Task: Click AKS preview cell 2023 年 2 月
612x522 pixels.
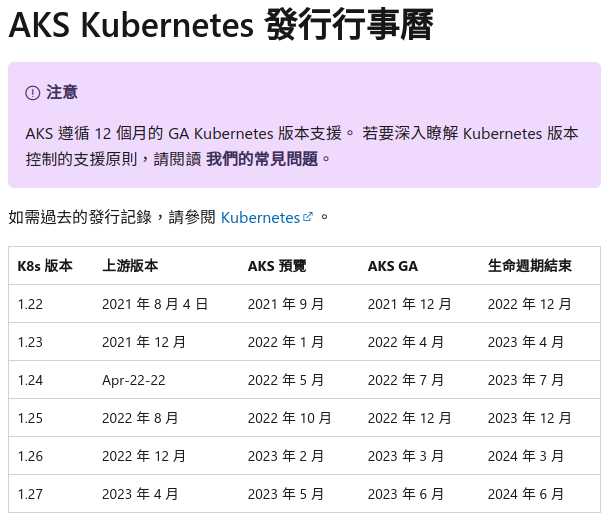Action: tap(286, 456)
